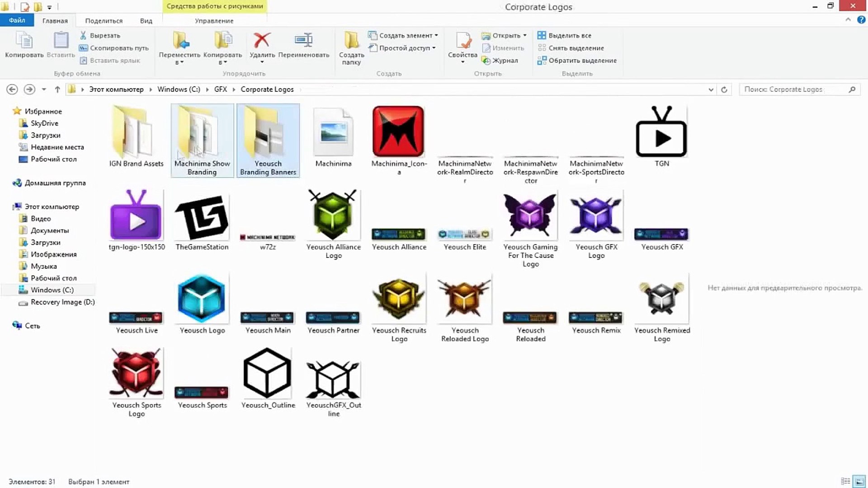Select Recovery Image (D:) drive
Viewport: 868px width, 488px height.
[62, 302]
